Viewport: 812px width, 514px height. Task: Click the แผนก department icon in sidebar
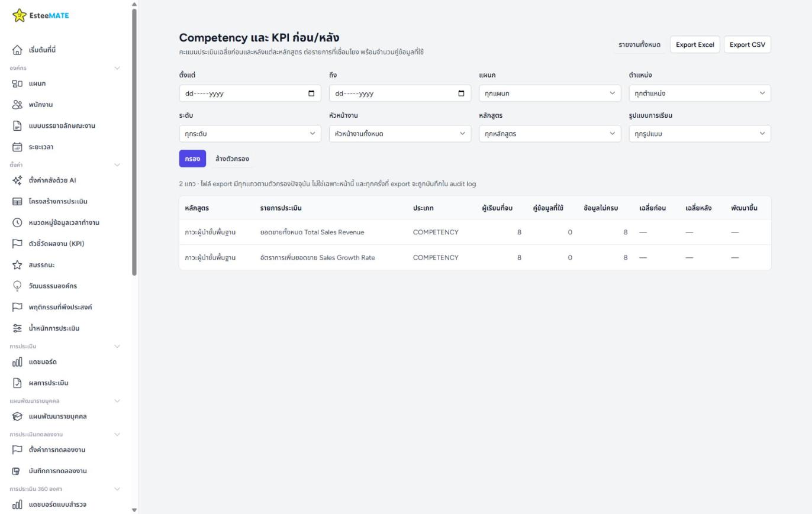pyautogui.click(x=17, y=84)
